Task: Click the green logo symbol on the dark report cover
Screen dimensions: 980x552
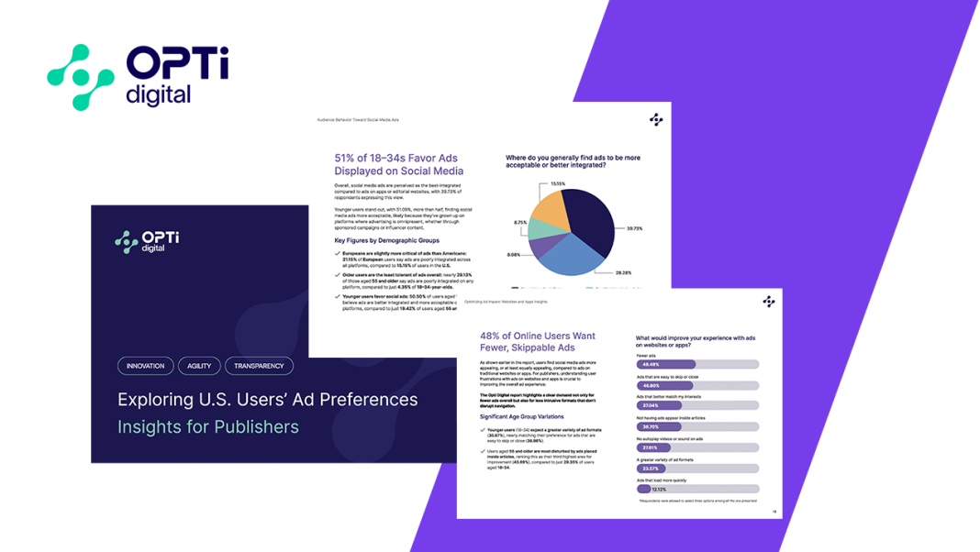Action: (x=127, y=241)
